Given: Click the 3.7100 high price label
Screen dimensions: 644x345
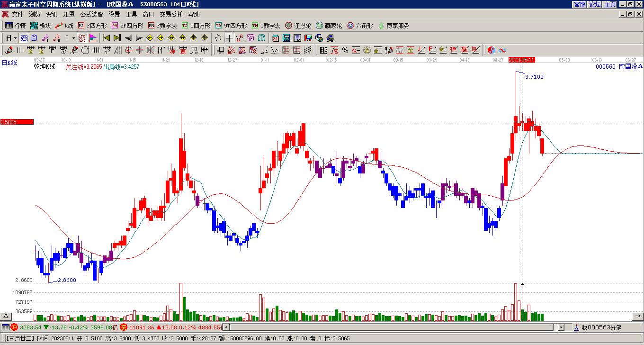Looking at the screenshot, I should click(x=535, y=77).
